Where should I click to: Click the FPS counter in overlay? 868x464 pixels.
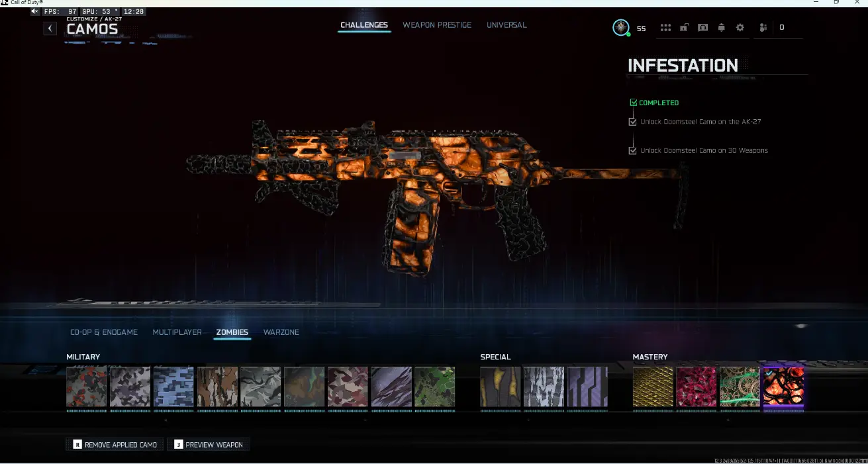[x=61, y=12]
